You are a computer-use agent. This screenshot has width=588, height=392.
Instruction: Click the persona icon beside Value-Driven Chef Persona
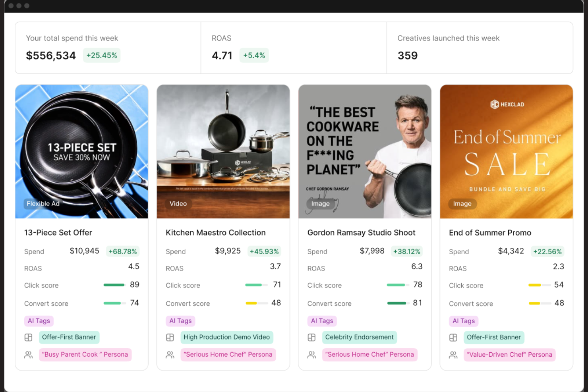click(453, 355)
